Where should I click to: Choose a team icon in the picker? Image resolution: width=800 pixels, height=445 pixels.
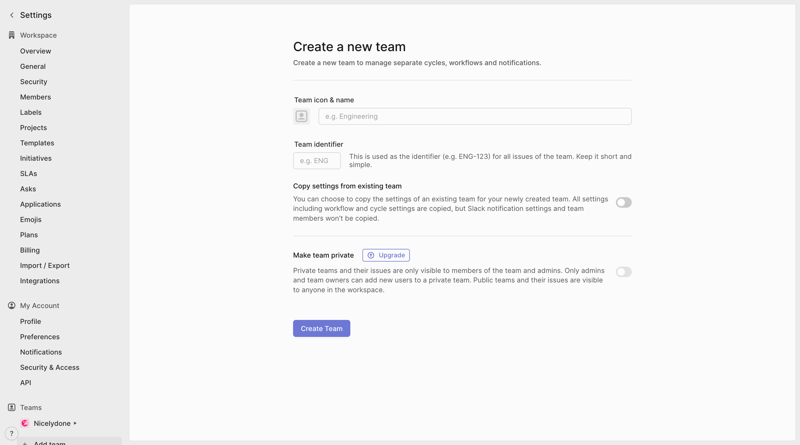[x=302, y=116]
